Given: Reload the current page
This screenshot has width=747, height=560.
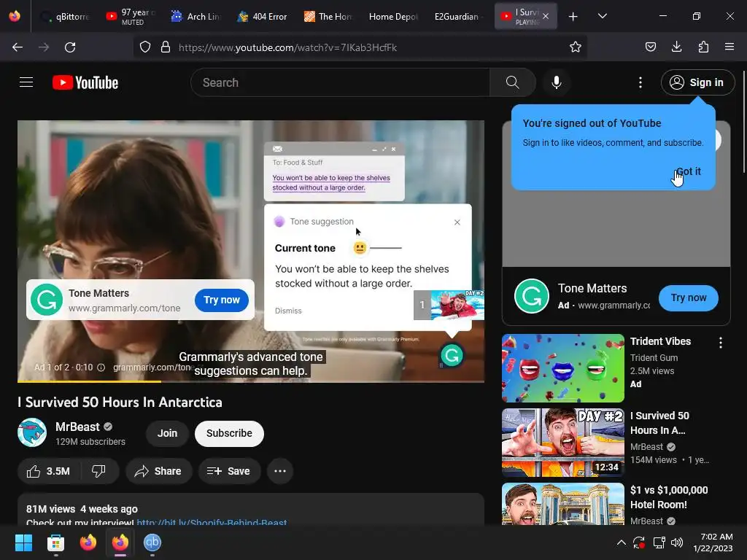Looking at the screenshot, I should 70,47.
